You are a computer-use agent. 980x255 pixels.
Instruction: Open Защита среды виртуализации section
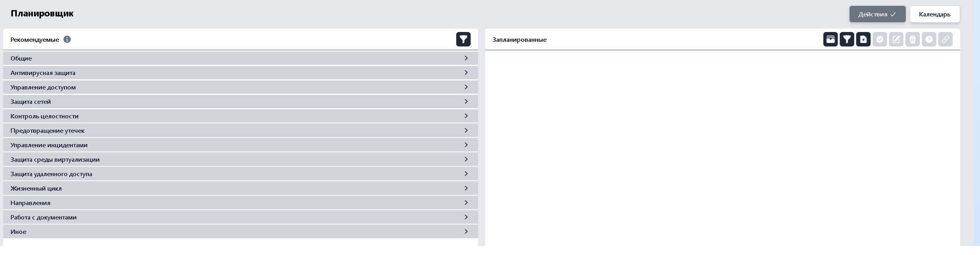240,159
